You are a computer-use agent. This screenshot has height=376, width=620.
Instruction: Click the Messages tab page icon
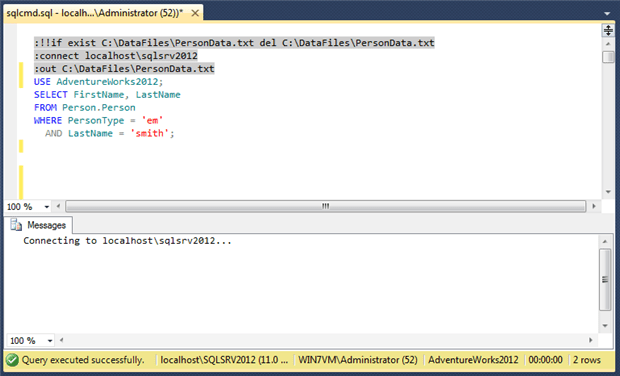(16, 225)
